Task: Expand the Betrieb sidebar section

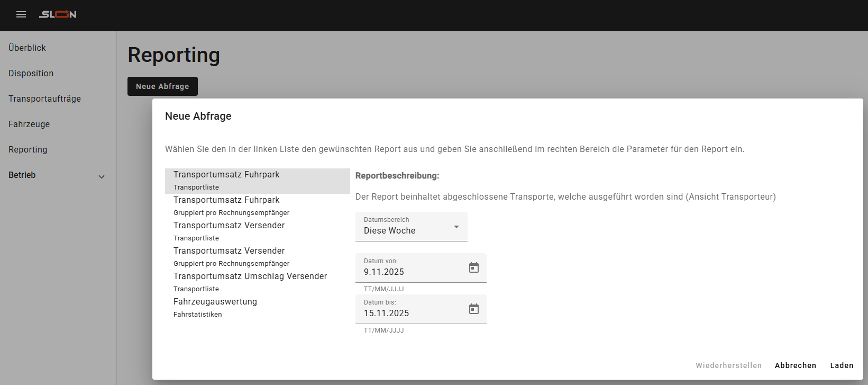Action: point(101,176)
